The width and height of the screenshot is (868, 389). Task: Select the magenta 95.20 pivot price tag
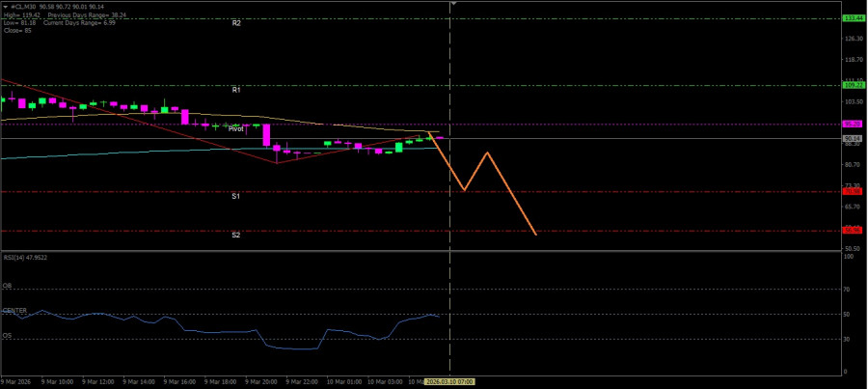pos(853,125)
